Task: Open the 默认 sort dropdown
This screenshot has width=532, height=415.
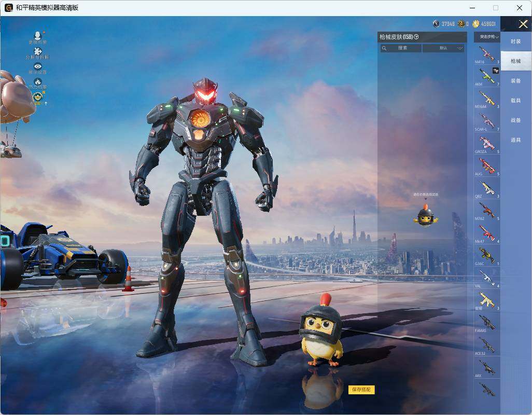Action: pyautogui.click(x=443, y=48)
